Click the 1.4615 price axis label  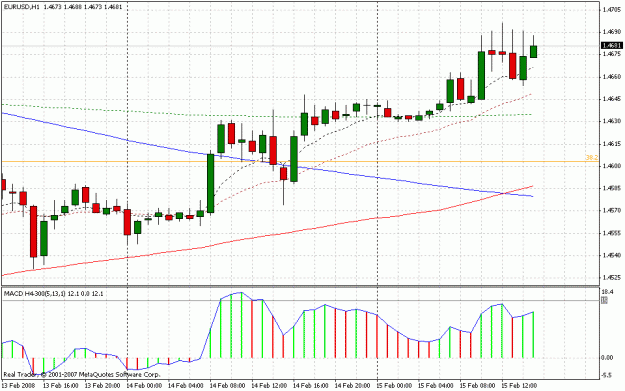pos(611,143)
